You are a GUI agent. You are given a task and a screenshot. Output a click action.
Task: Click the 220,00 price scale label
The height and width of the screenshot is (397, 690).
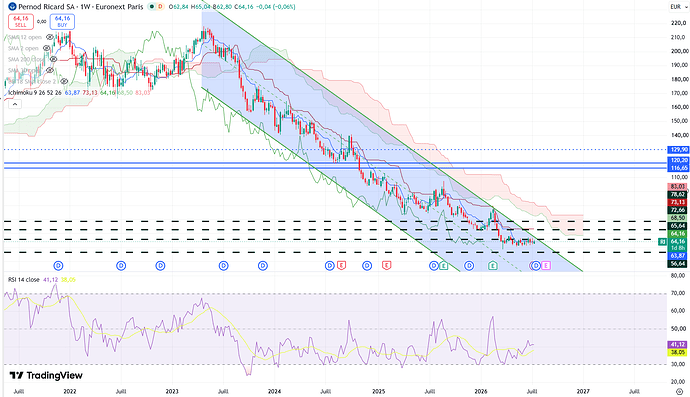(x=679, y=23)
